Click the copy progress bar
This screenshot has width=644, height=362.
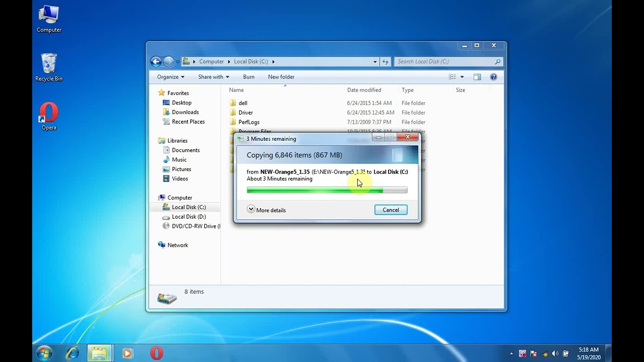coord(327,190)
